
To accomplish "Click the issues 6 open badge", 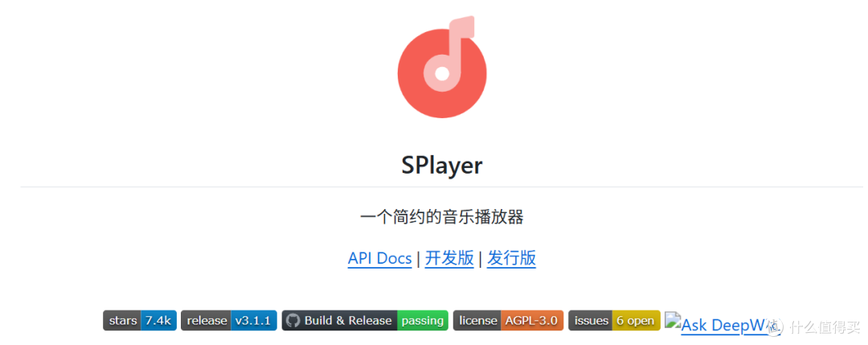I will [x=615, y=320].
